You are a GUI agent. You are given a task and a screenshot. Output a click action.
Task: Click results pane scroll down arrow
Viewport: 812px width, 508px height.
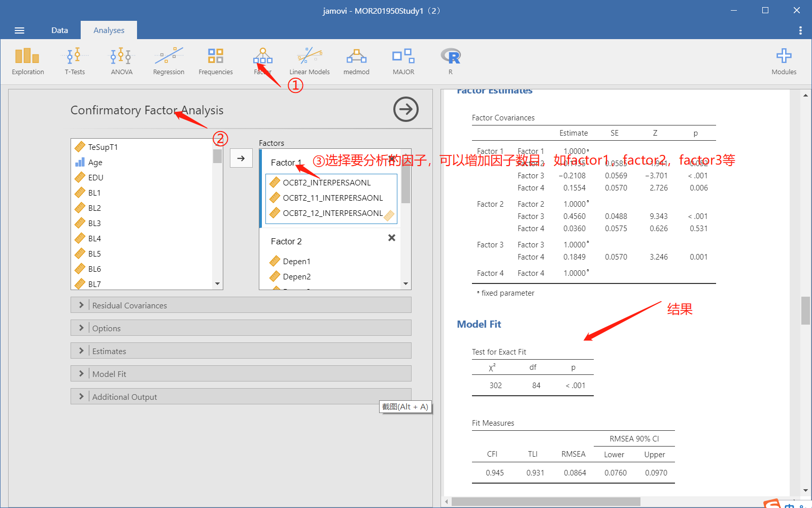805,491
